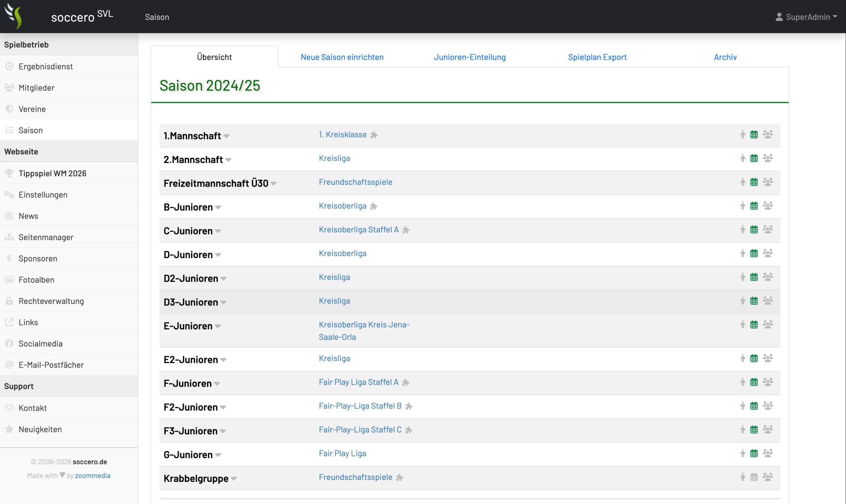Open group icon for G-Junioren row
The height and width of the screenshot is (504, 846).
(x=768, y=453)
